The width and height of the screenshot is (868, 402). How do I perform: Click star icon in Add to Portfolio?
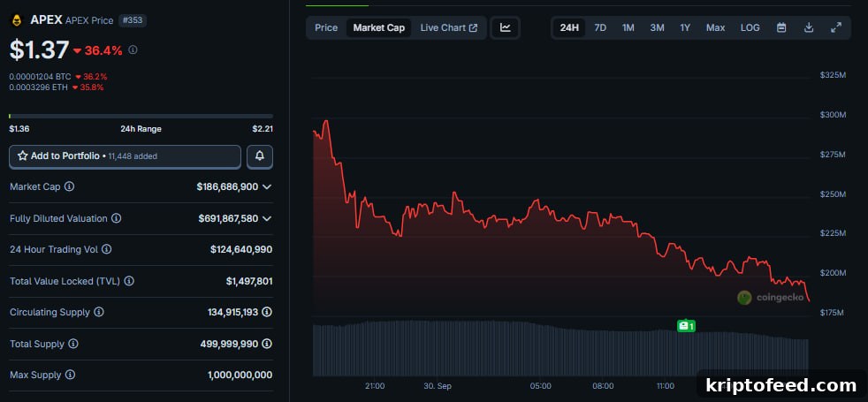click(23, 155)
